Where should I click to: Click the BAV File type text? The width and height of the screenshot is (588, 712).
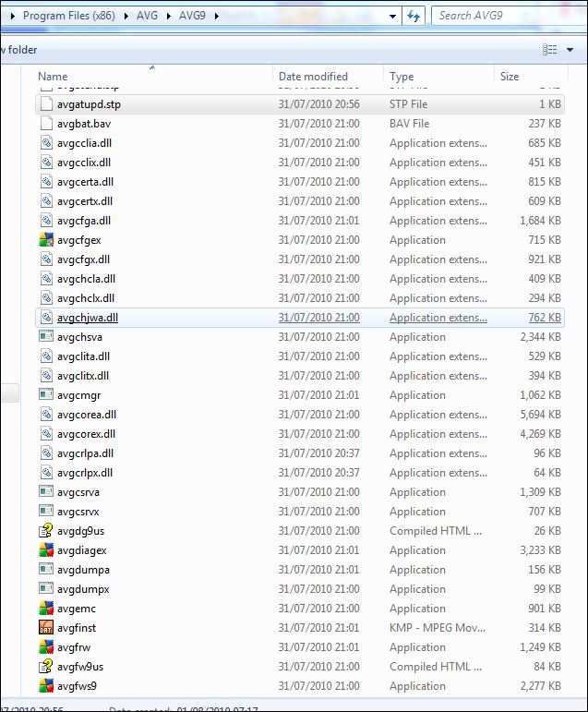click(x=409, y=124)
